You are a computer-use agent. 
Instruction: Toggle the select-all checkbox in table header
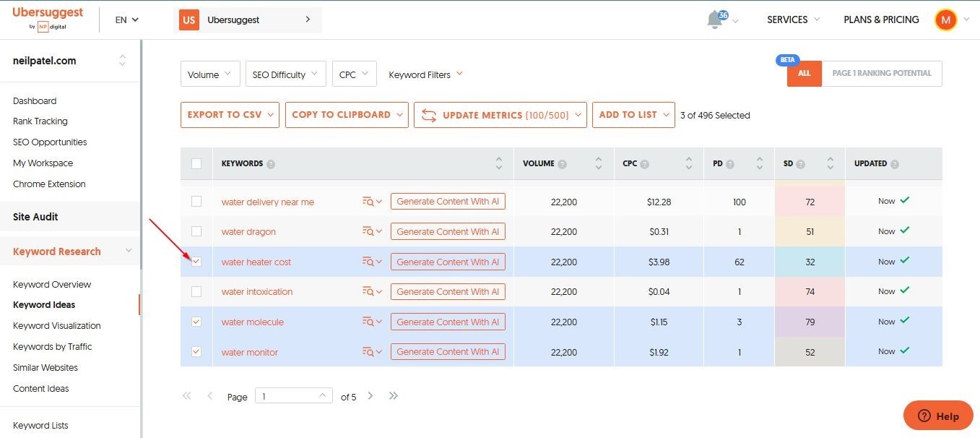point(196,164)
